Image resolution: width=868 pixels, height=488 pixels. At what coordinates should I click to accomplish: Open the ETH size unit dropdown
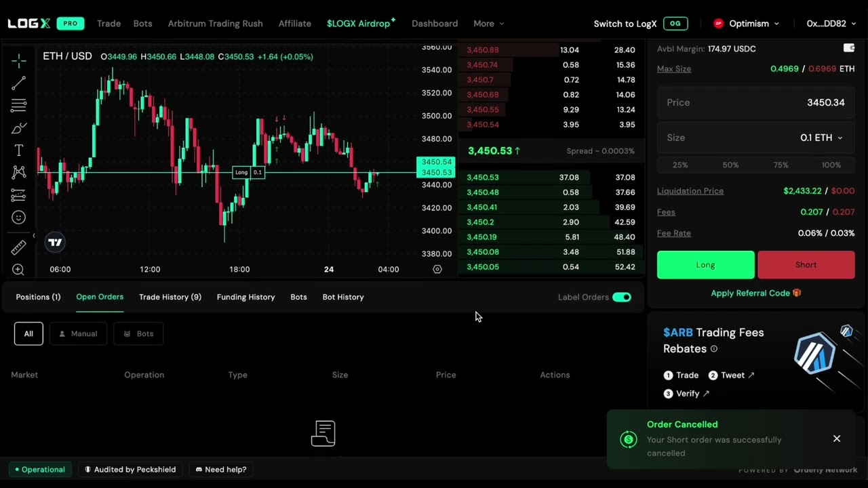(x=821, y=138)
